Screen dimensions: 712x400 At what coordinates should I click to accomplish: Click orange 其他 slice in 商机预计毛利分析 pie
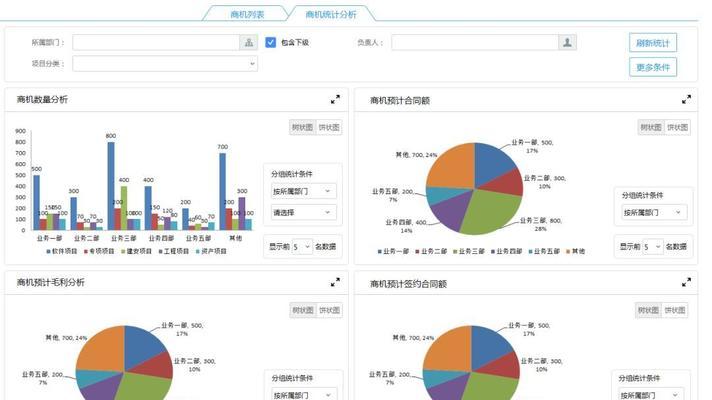pos(105,350)
